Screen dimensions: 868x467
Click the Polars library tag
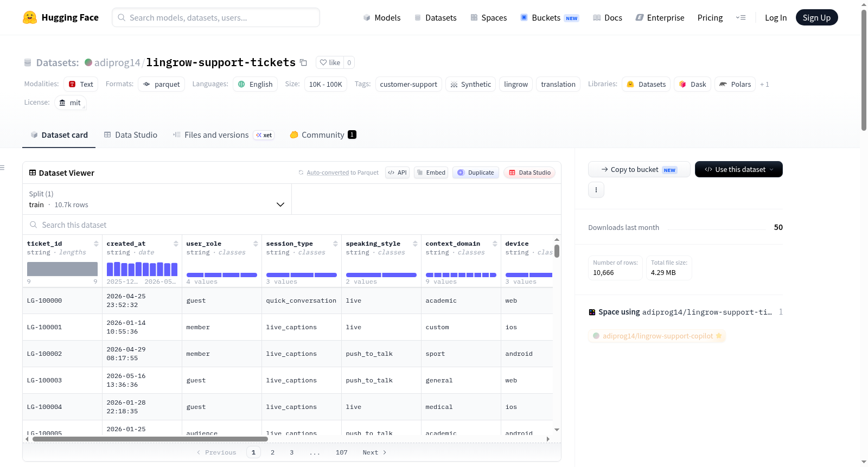click(x=735, y=84)
